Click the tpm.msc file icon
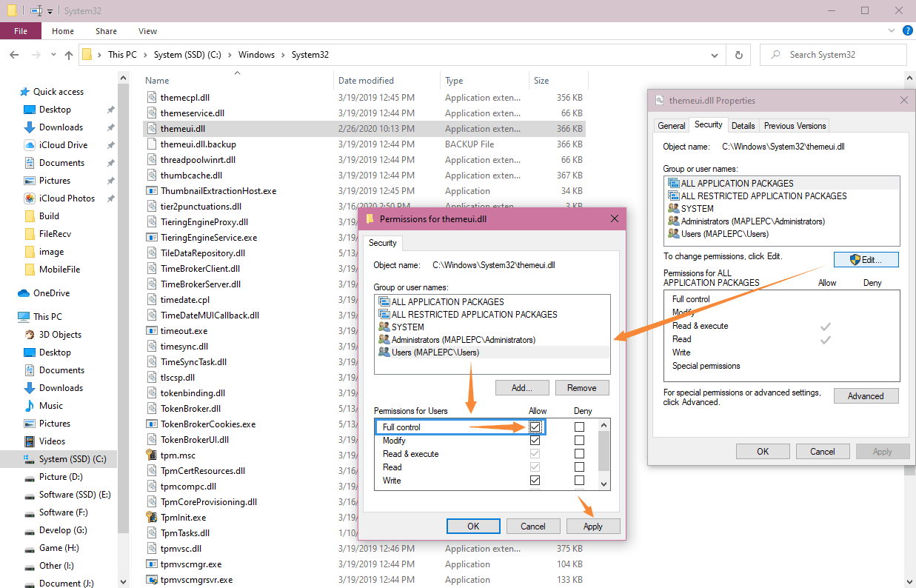Viewport: 916px width, 588px height. coord(151,455)
